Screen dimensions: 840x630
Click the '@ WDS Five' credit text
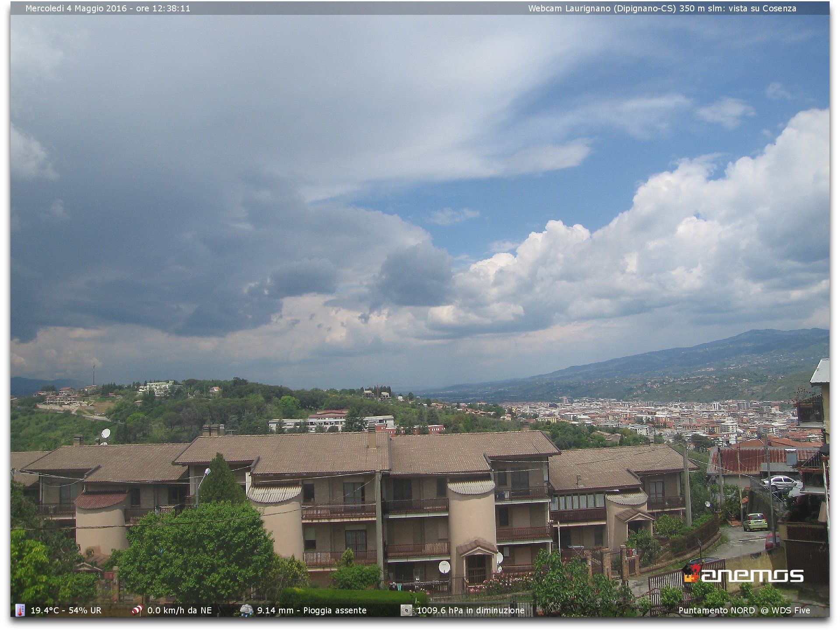785,610
